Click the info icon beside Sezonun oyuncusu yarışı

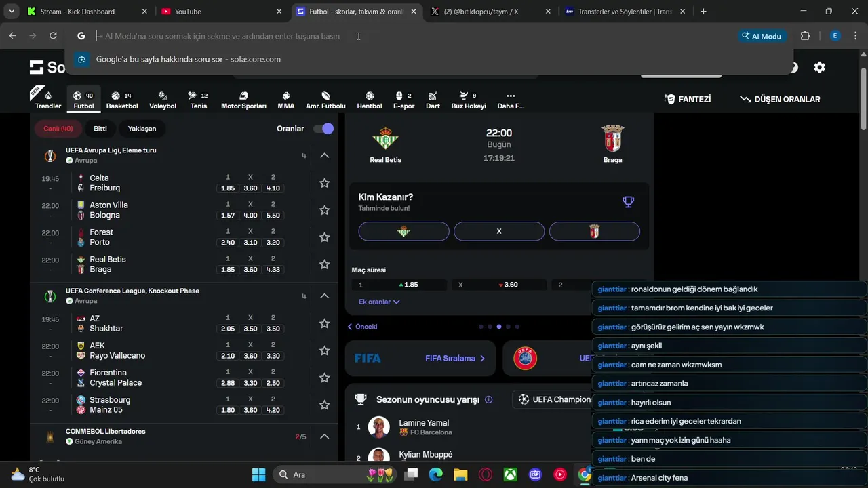[x=489, y=400]
